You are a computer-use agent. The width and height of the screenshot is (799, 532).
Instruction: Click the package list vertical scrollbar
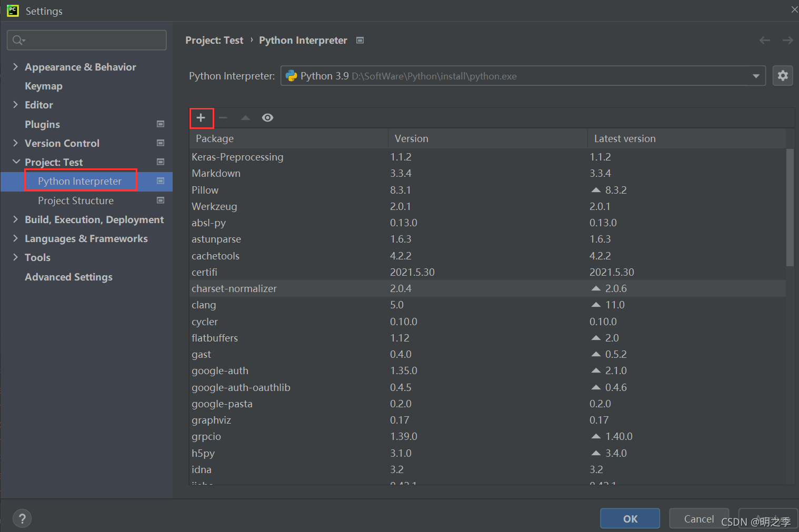[790, 207]
